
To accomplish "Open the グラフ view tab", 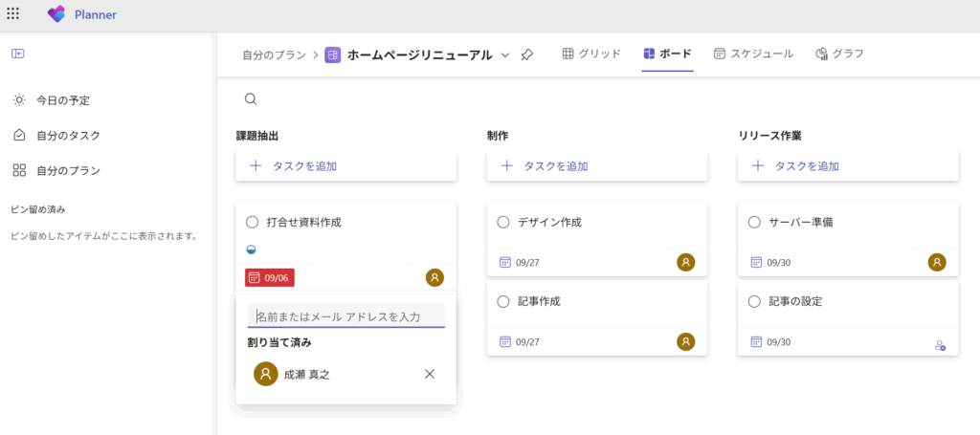I will pyautogui.click(x=839, y=54).
